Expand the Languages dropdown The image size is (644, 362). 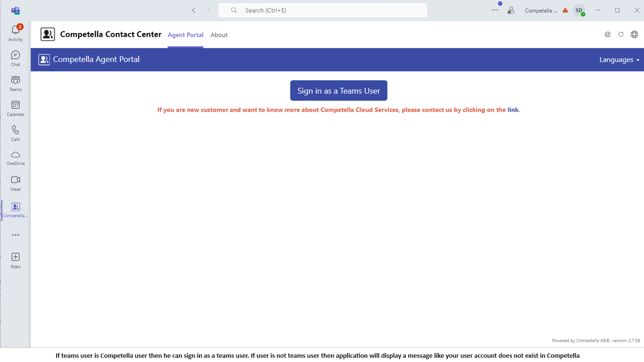point(619,60)
